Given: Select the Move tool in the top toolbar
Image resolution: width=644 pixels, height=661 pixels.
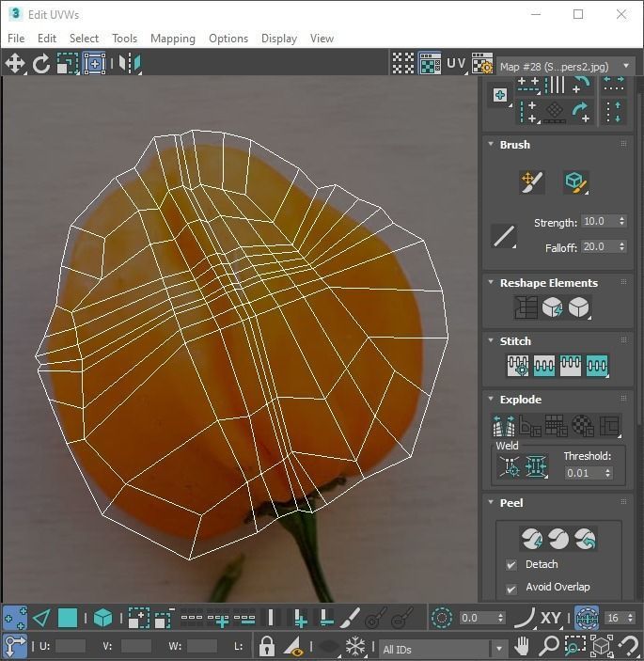Looking at the screenshot, I should click(x=15, y=64).
